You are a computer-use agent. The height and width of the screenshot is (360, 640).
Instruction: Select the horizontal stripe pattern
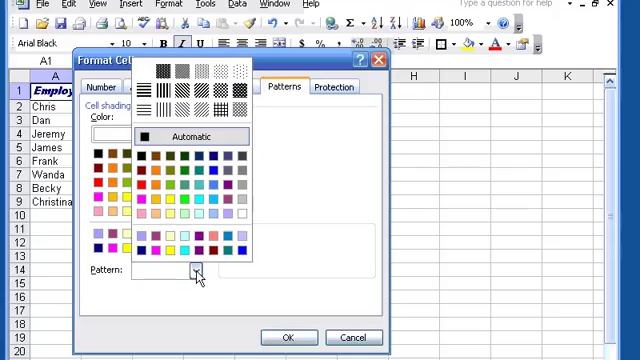[x=144, y=90]
